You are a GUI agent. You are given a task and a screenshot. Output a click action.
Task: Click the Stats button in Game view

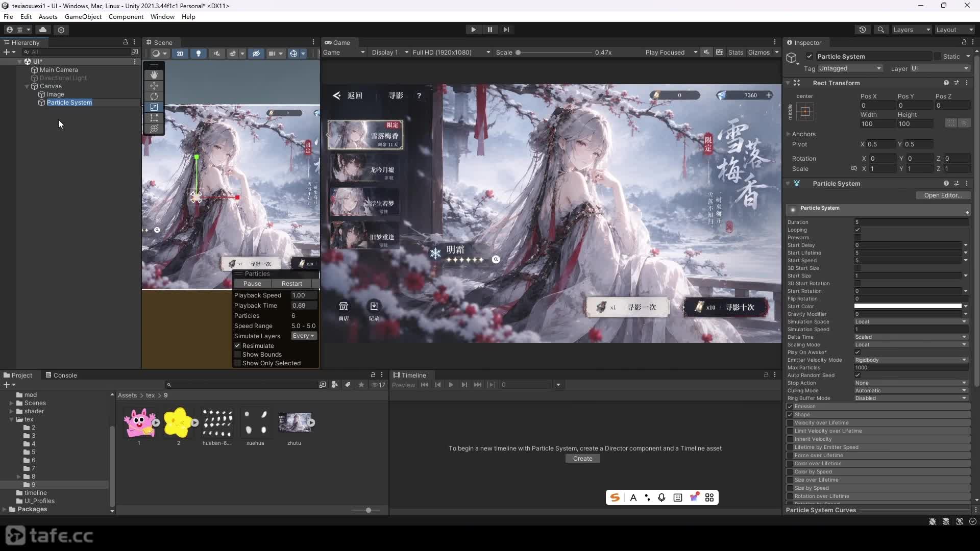(736, 52)
